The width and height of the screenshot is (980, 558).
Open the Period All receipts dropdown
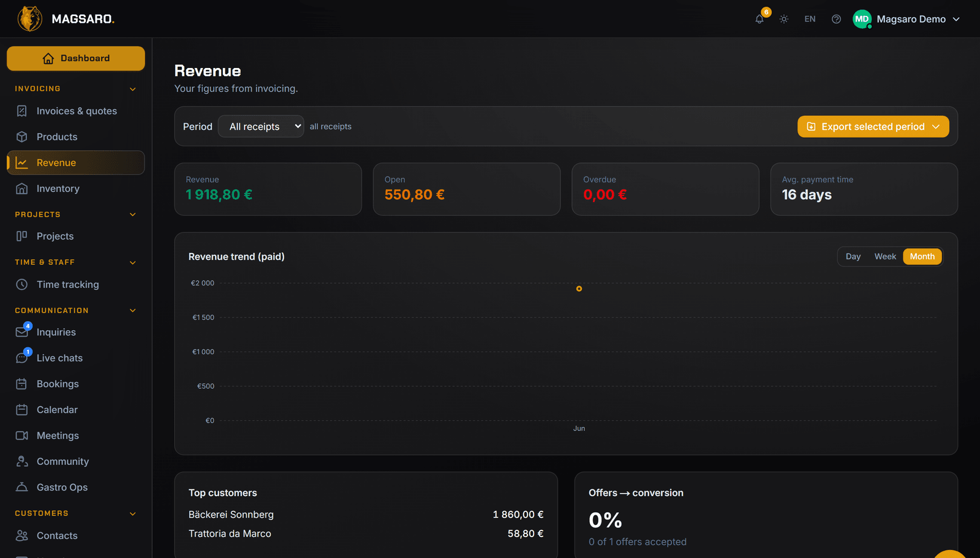coord(261,126)
